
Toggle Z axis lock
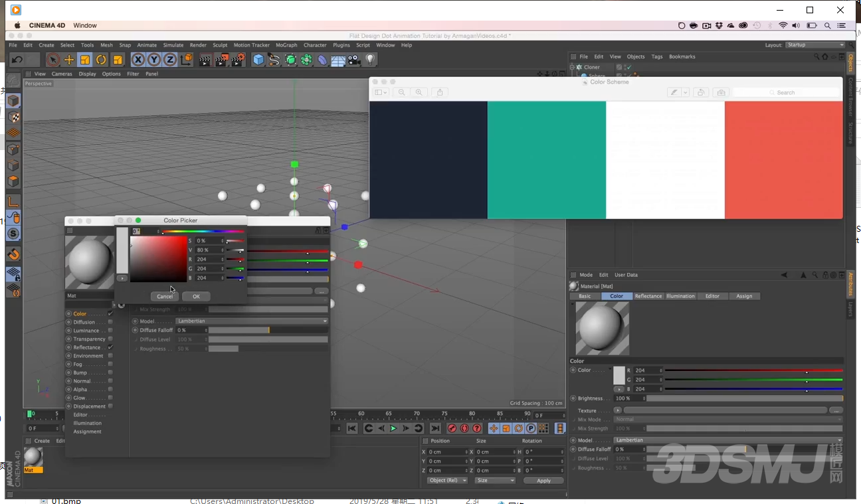tap(170, 60)
